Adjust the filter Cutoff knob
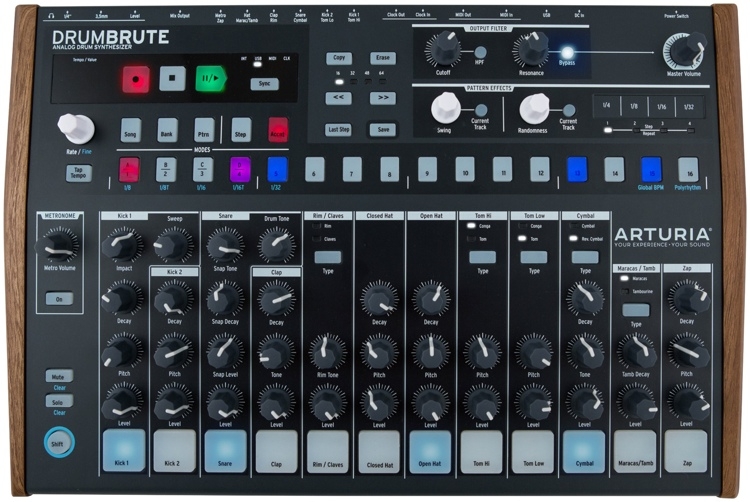 pos(443,49)
